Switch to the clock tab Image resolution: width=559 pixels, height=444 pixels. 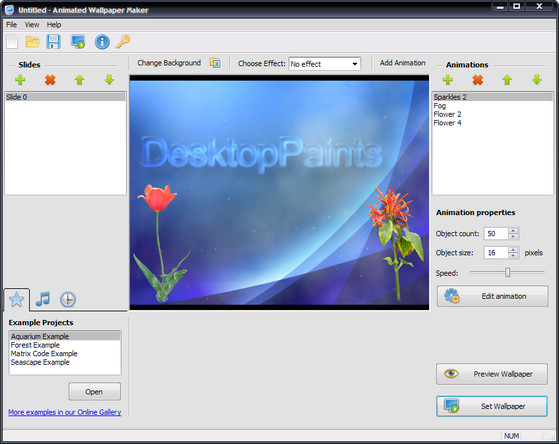68,299
